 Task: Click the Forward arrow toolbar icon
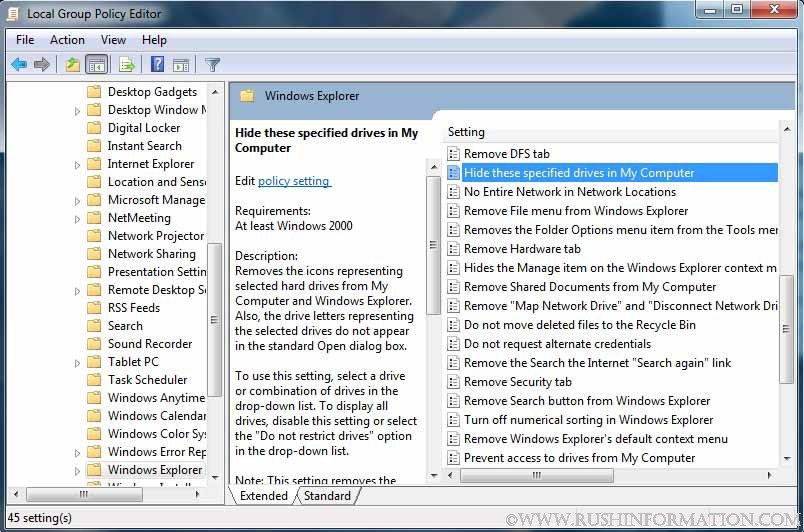coord(42,65)
